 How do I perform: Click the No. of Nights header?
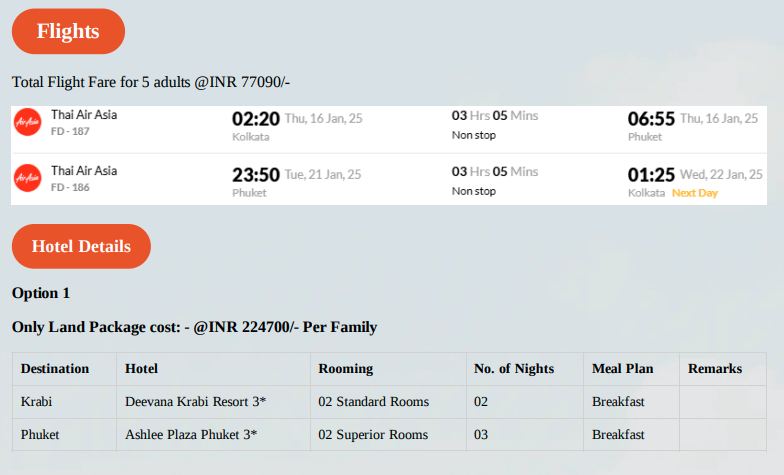click(514, 368)
